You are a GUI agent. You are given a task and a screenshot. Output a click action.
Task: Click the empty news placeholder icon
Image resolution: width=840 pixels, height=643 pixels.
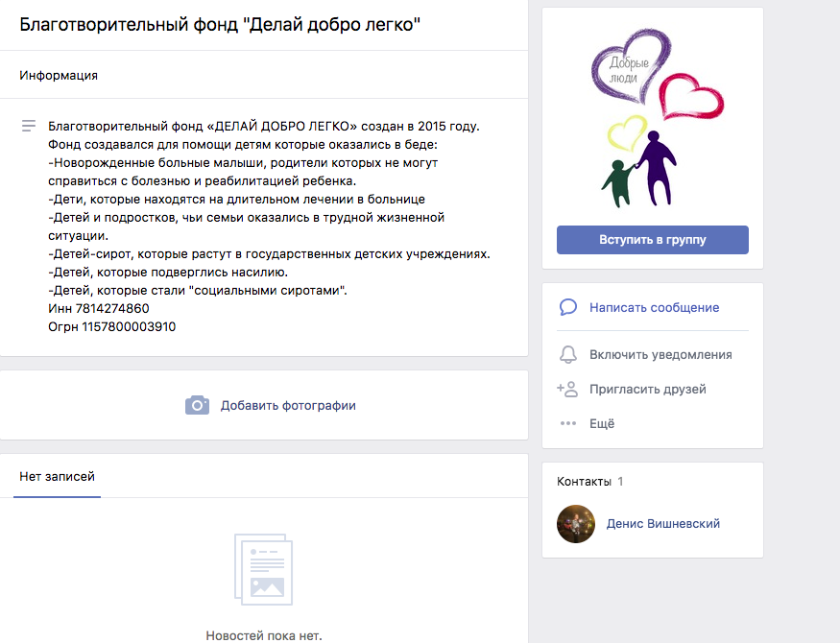pos(262,569)
